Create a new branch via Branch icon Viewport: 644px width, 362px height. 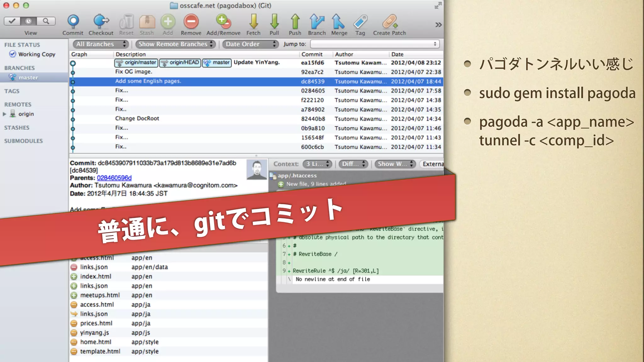[317, 22]
